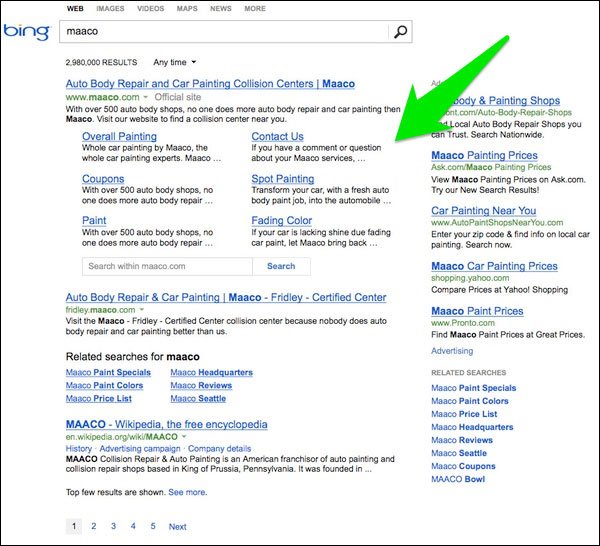Open sidebar Maaco Paint Specials related search
600x546 pixels.
474,388
